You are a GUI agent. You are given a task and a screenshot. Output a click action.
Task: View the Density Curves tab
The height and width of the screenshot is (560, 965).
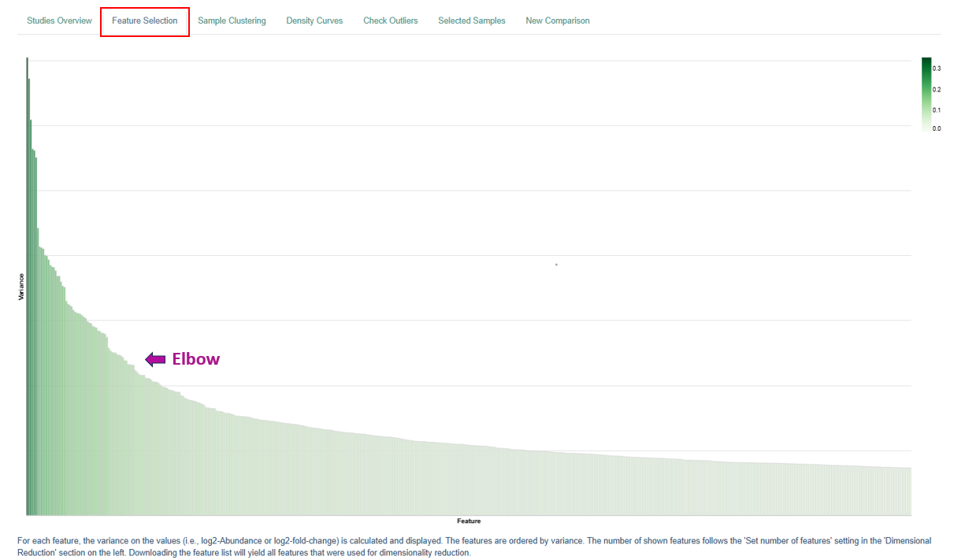coord(314,20)
